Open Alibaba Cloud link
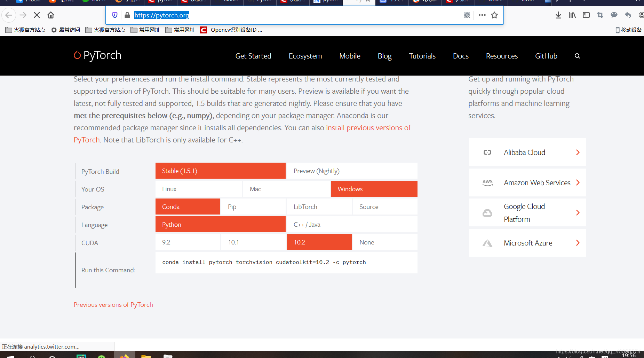Image resolution: width=644 pixels, height=358 pixels. tap(527, 153)
